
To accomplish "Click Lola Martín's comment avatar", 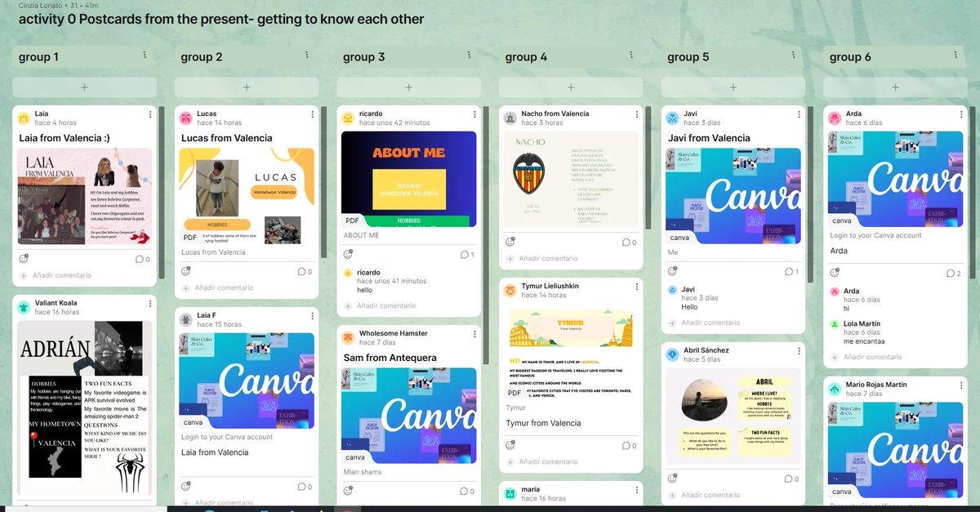I will coord(834,324).
